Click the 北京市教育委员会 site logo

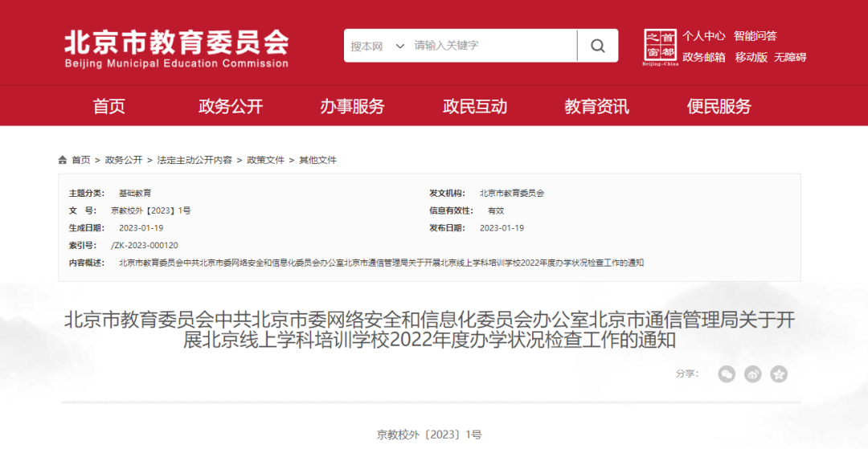pyautogui.click(x=176, y=48)
